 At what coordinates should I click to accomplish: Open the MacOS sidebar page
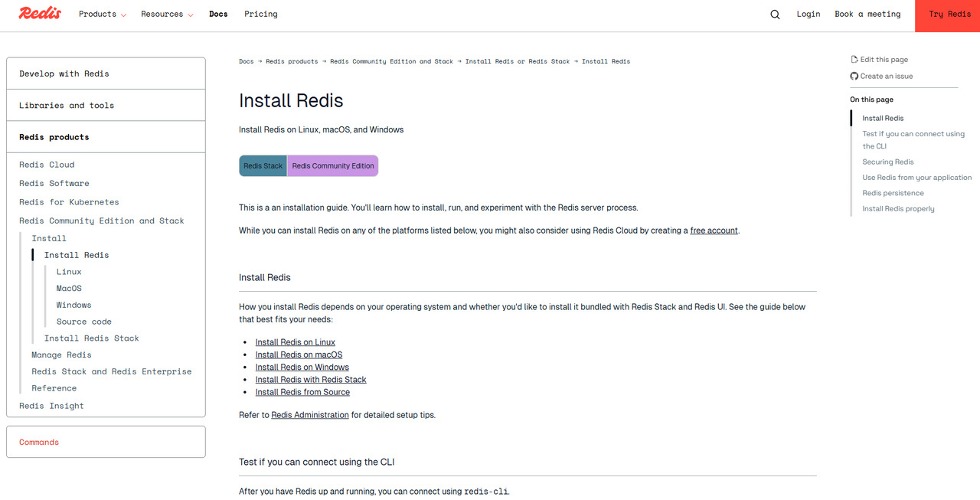coord(69,289)
